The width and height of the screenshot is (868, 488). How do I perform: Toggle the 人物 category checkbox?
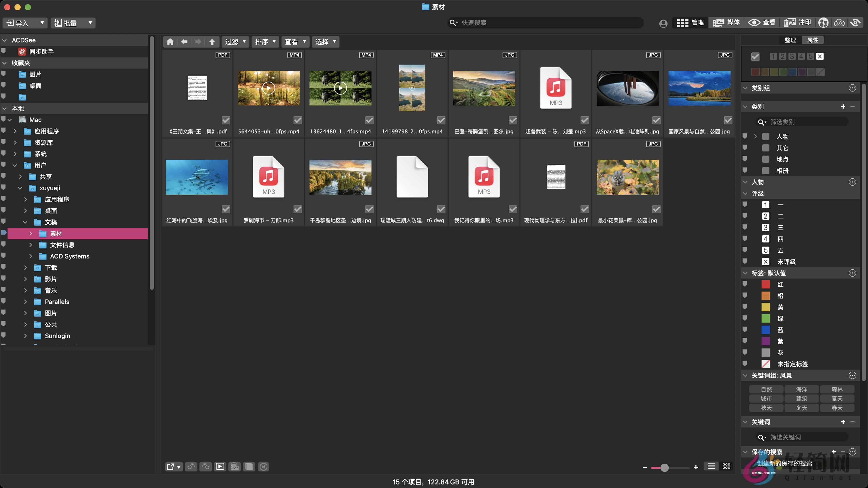765,136
